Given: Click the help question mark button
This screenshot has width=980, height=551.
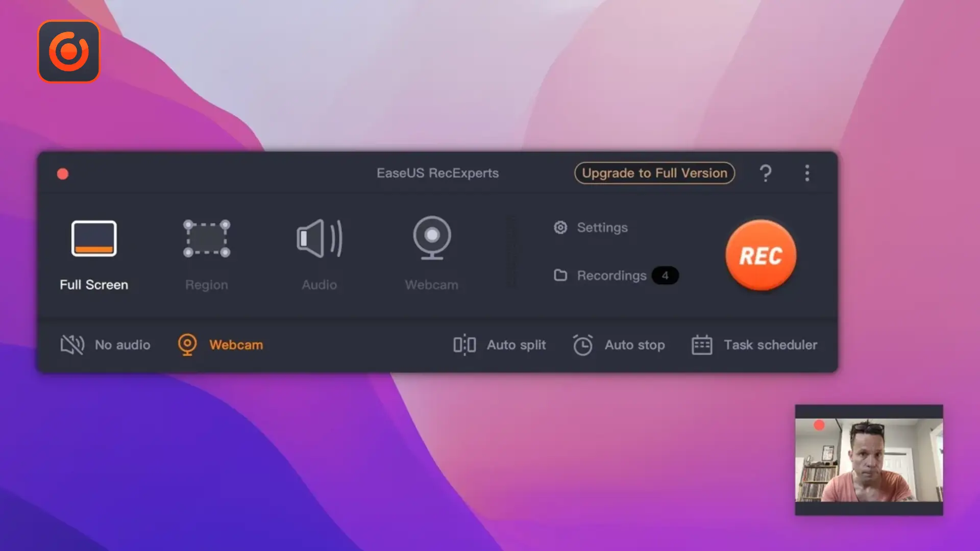Looking at the screenshot, I should coord(766,173).
